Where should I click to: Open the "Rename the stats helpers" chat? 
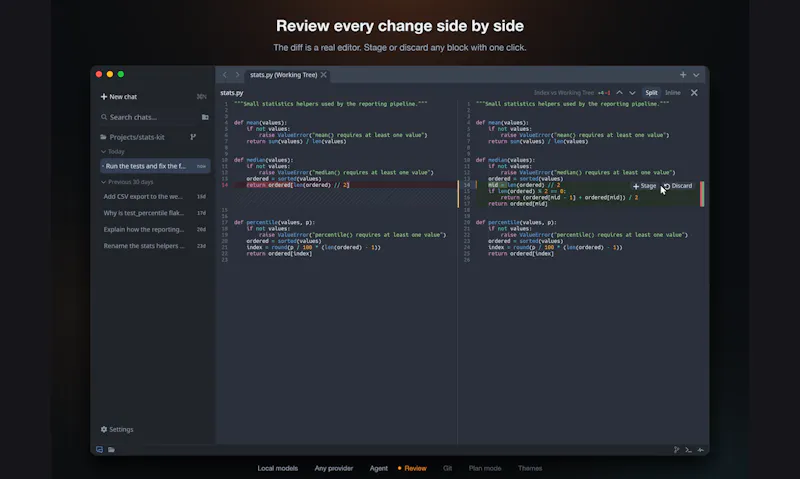pyautogui.click(x=155, y=245)
